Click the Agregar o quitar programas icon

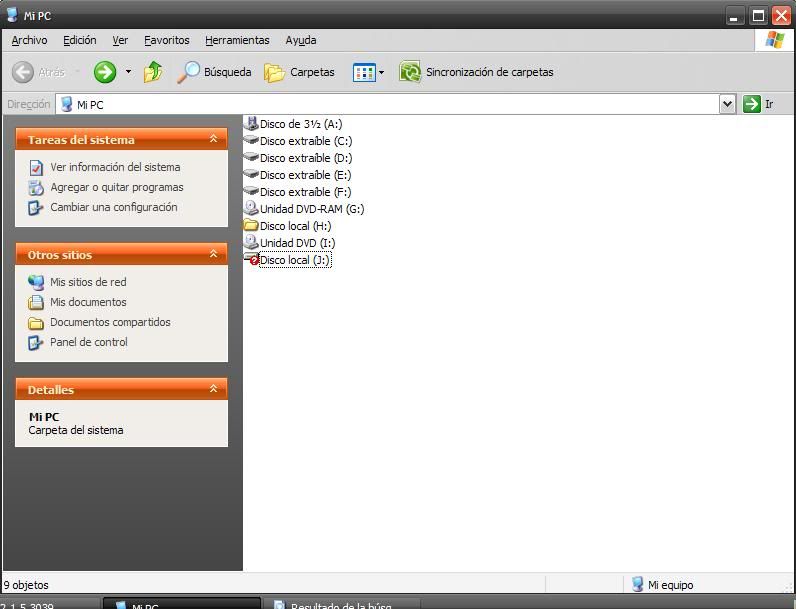click(x=36, y=187)
